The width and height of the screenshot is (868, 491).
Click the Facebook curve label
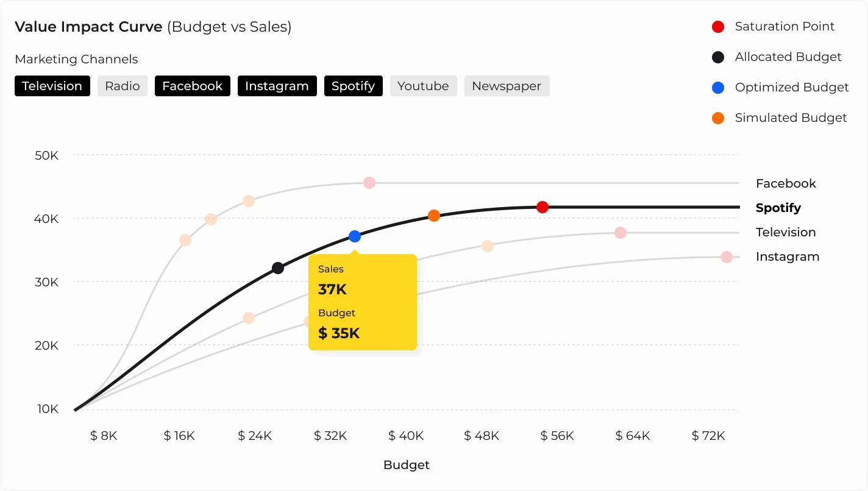(786, 183)
